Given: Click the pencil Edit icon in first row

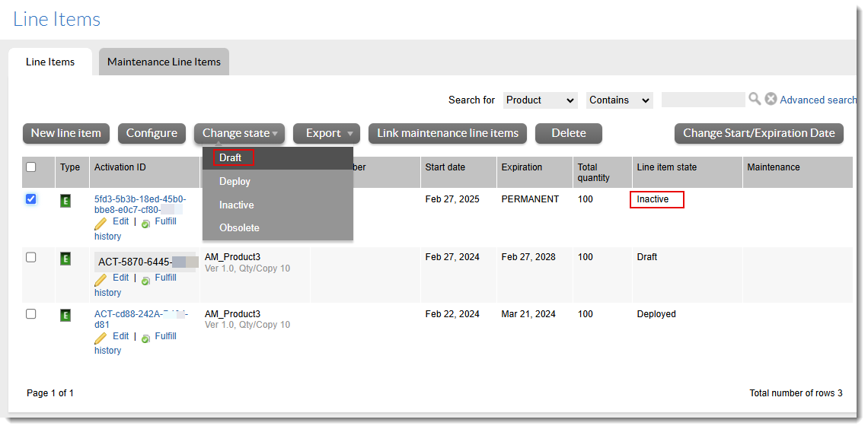Looking at the screenshot, I should (x=101, y=223).
